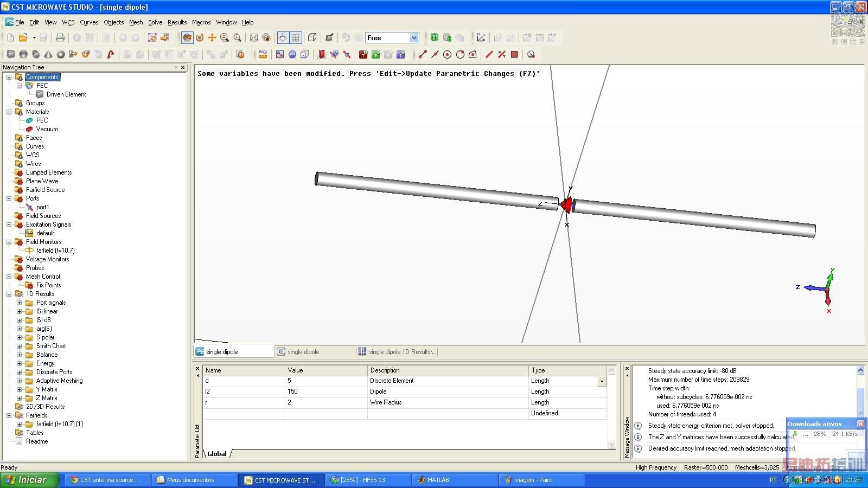Open imagem - Paint from taskbar
Viewport: 868px width, 488px height.
[541, 480]
